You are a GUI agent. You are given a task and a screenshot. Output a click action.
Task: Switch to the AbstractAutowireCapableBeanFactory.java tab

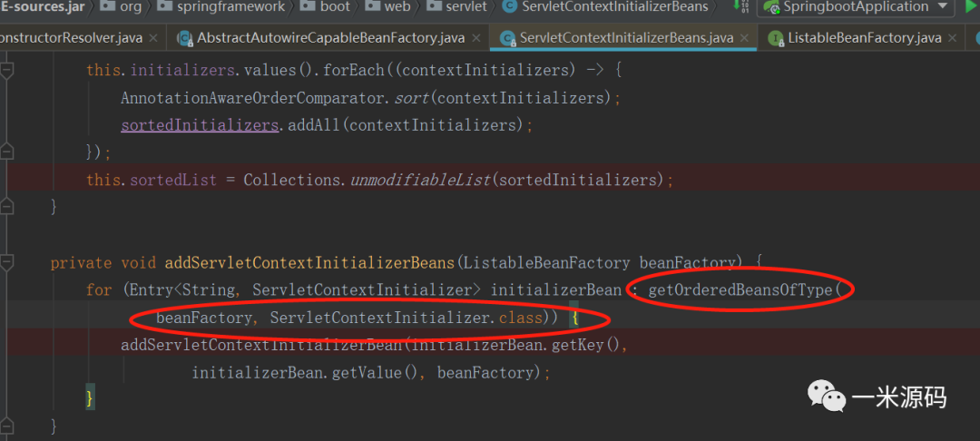point(330,38)
